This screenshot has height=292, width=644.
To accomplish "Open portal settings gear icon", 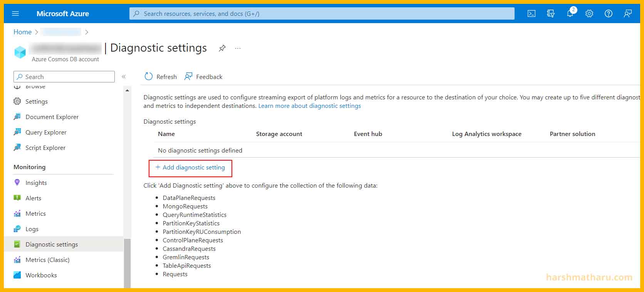I will [589, 13].
